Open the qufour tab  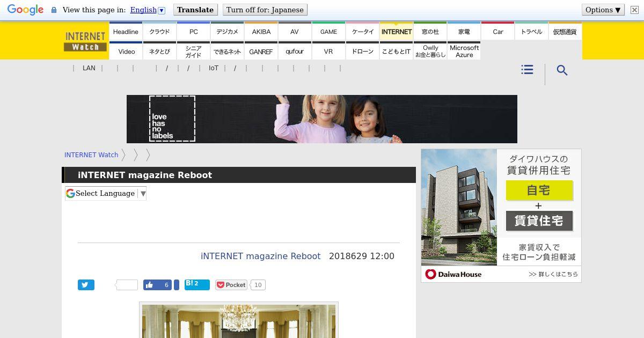click(295, 51)
